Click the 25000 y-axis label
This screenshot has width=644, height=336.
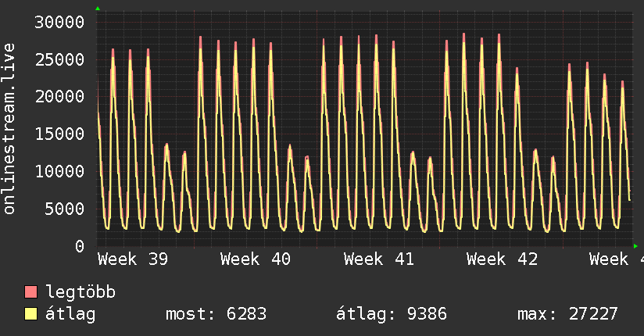[59, 59]
